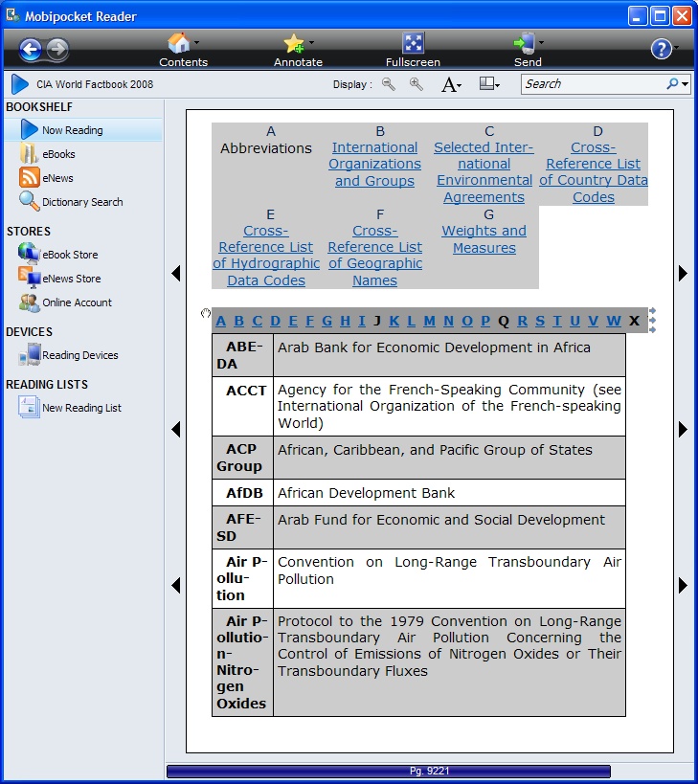Switch to Fullscreen view icon
This screenshot has width=698, height=784.
coord(413,43)
